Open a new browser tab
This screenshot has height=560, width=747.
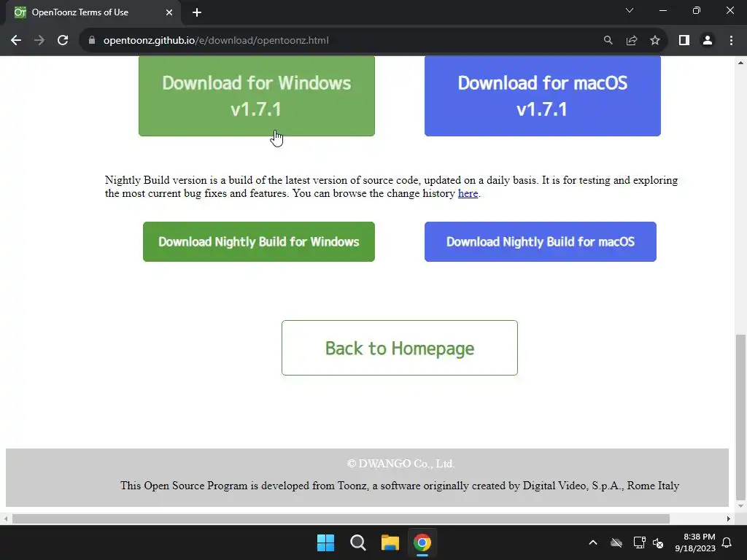tap(197, 12)
